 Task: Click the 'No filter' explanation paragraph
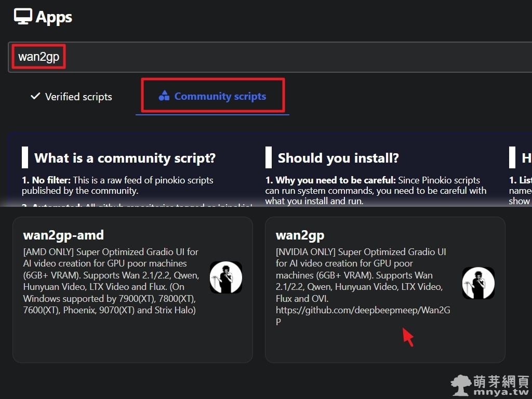117,185
